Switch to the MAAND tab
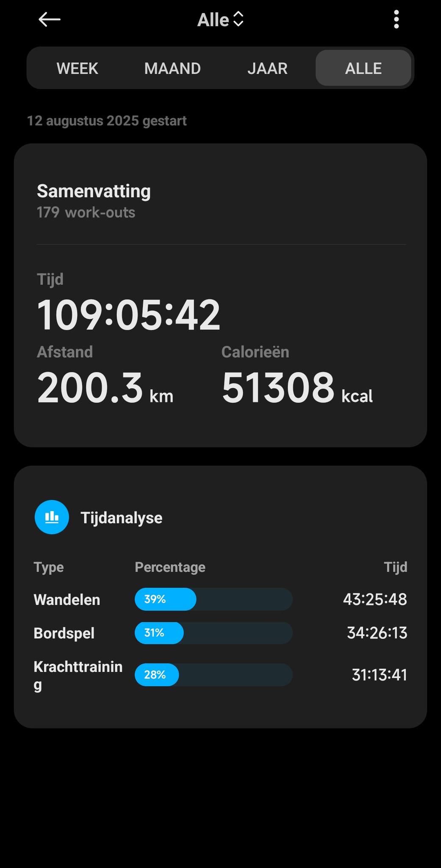Screen dimensions: 441x868 pyautogui.click(x=172, y=68)
